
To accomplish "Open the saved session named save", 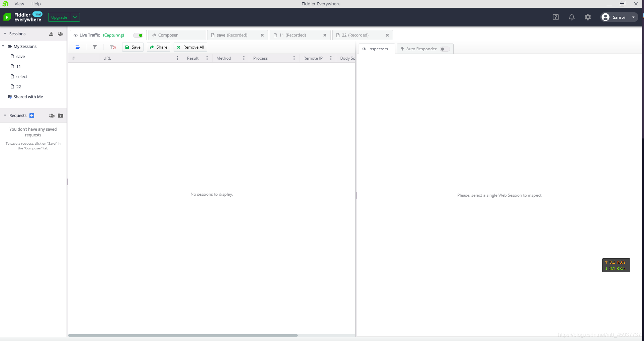I will point(20,57).
